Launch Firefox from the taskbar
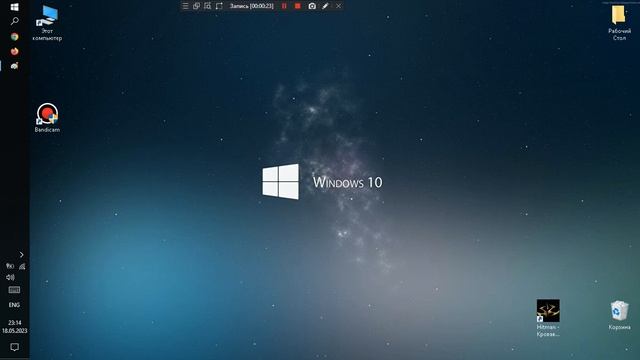 click(15, 51)
